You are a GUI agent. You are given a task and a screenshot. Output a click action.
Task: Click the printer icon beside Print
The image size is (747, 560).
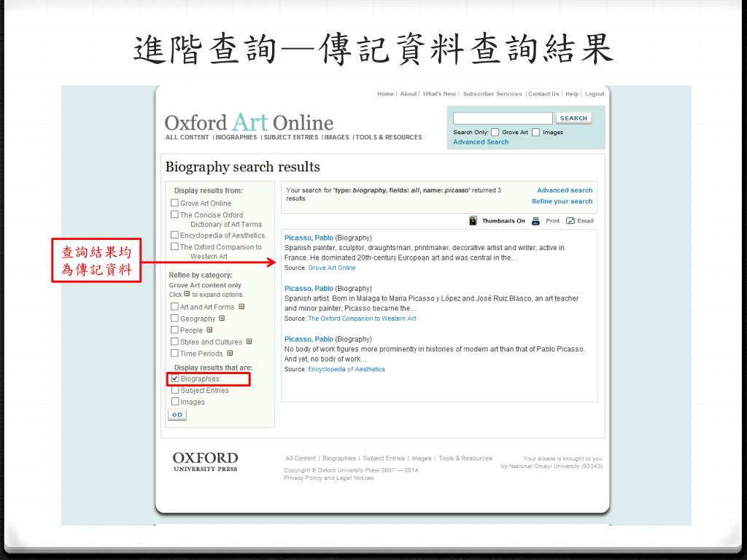tap(535, 220)
